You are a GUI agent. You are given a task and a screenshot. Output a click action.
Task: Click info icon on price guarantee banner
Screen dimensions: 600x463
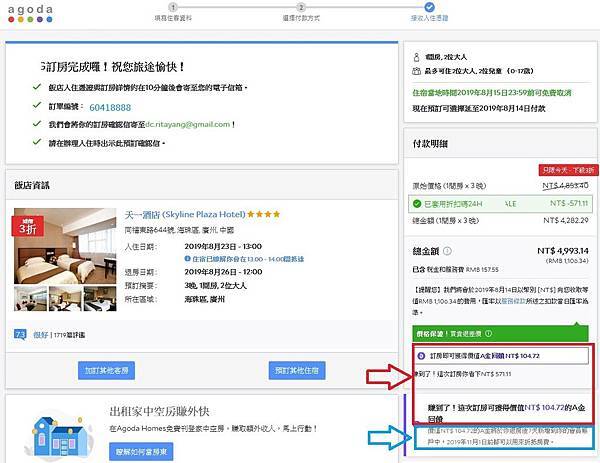pos(488,333)
